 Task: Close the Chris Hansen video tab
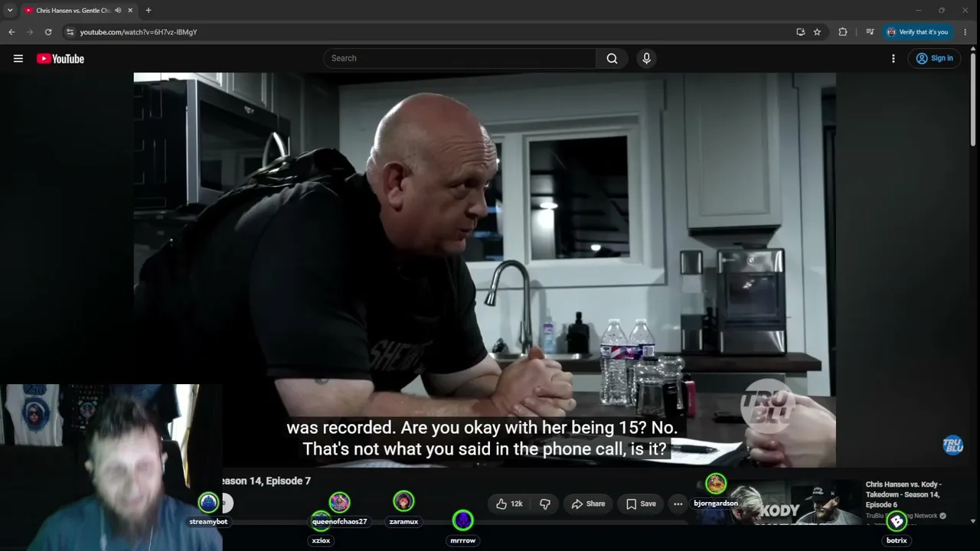130,10
